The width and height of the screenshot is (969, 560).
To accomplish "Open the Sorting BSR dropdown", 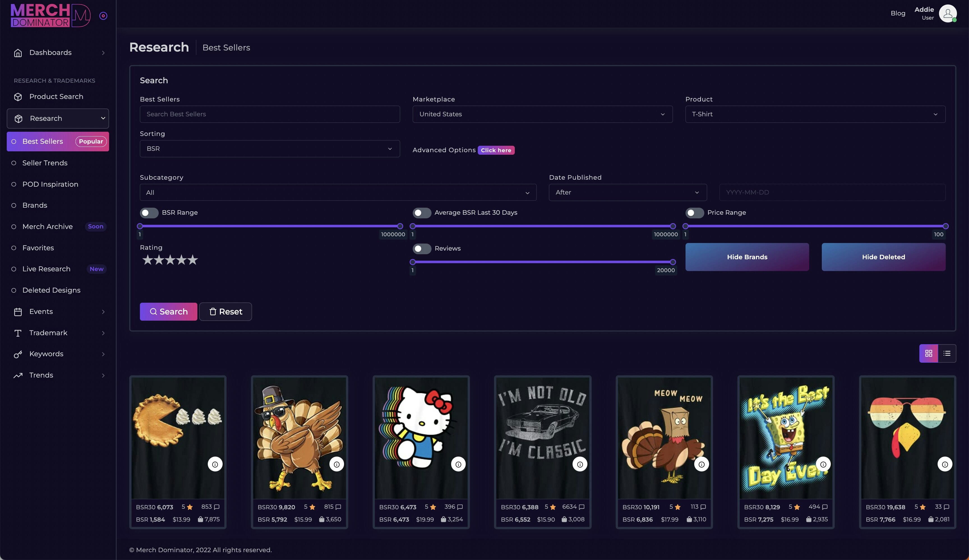I will click(x=269, y=149).
